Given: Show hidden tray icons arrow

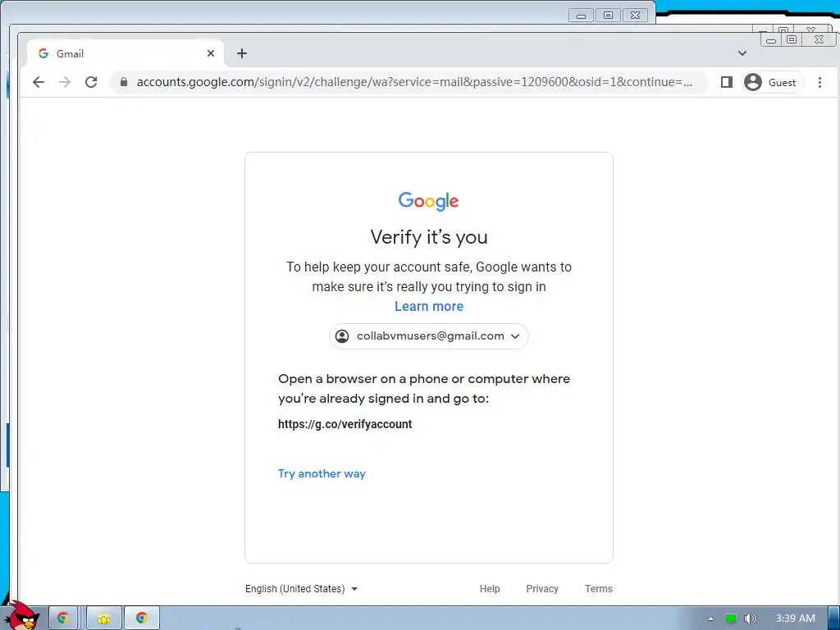Looking at the screenshot, I should (x=710, y=619).
